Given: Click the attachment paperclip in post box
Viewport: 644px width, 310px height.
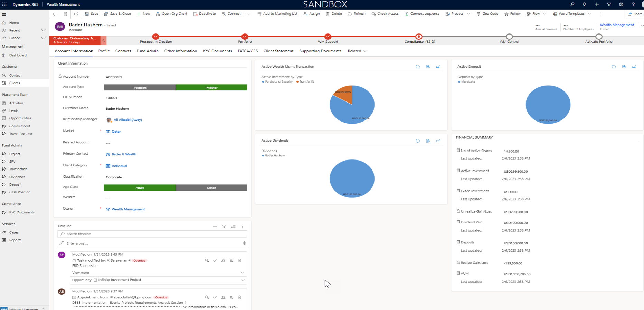Looking at the screenshot, I should coord(244,243).
